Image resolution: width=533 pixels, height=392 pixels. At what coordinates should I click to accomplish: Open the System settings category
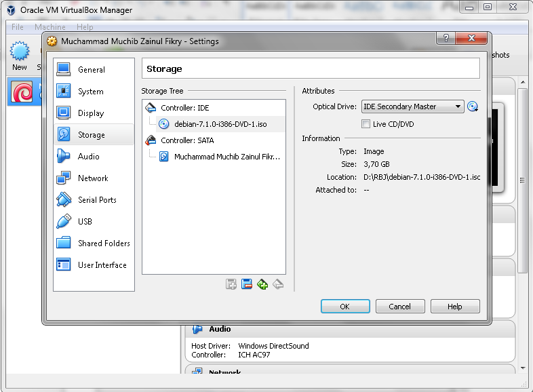(94, 92)
